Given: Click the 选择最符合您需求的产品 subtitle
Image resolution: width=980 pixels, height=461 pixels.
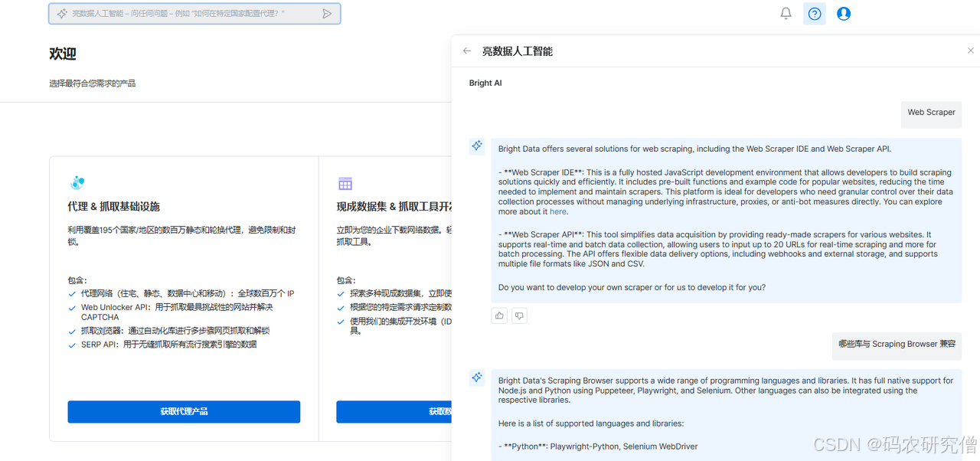Looking at the screenshot, I should [x=93, y=83].
